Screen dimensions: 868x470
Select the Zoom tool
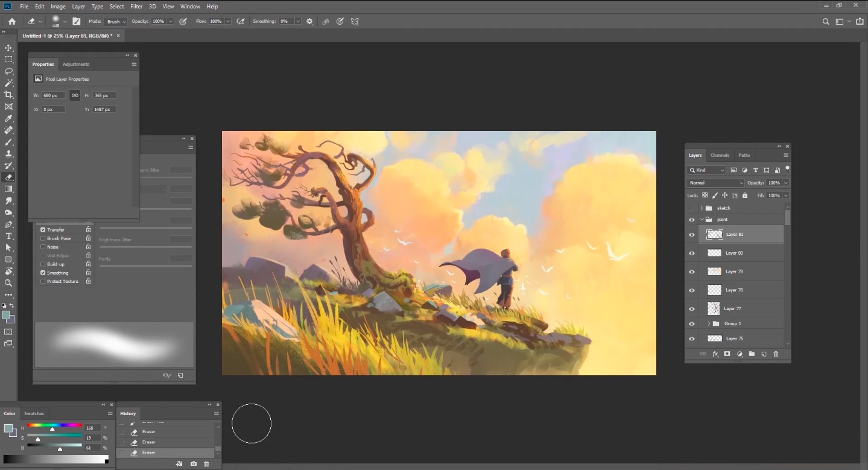tap(8, 282)
